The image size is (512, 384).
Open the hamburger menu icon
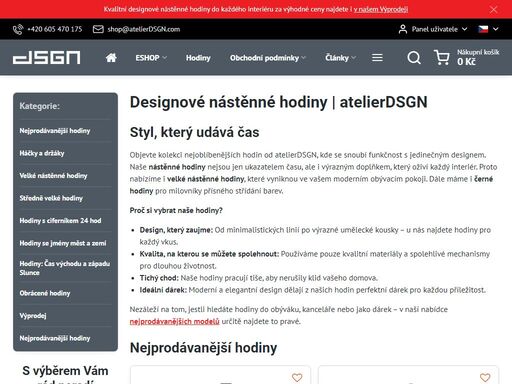coord(377,58)
